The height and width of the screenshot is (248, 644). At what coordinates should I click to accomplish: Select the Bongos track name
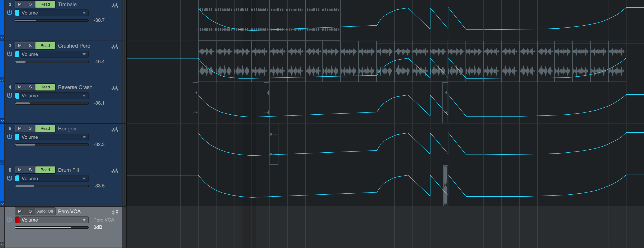coord(67,128)
